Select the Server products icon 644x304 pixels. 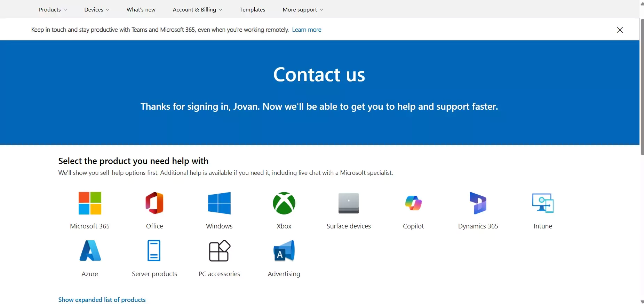point(154,251)
